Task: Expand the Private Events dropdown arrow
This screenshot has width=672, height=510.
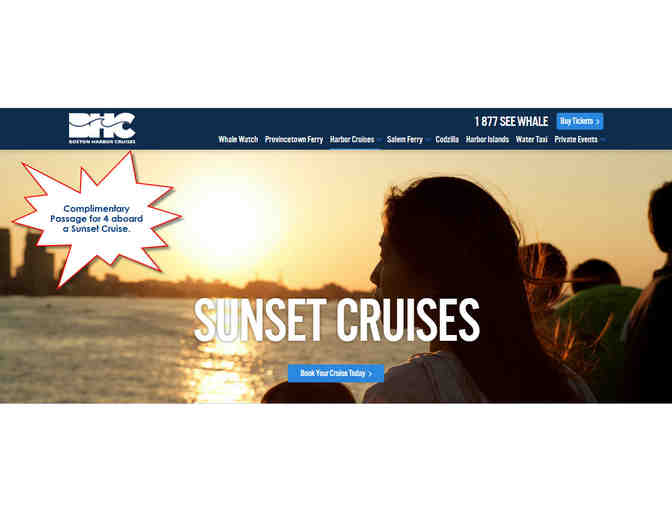Action: (603, 140)
